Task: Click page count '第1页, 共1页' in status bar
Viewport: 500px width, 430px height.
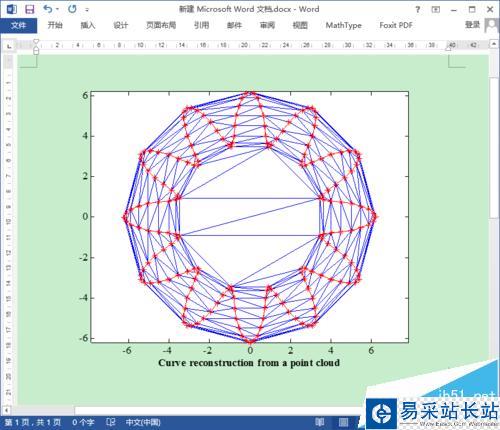Action: pyautogui.click(x=33, y=423)
